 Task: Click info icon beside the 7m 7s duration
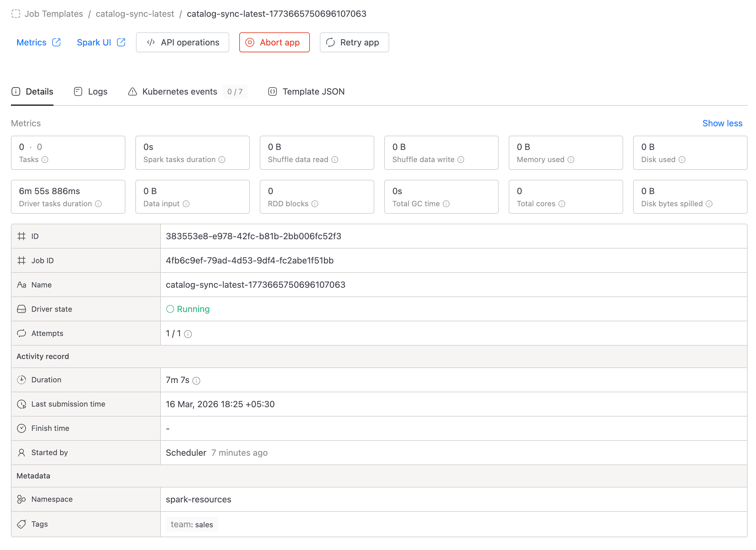pos(197,381)
